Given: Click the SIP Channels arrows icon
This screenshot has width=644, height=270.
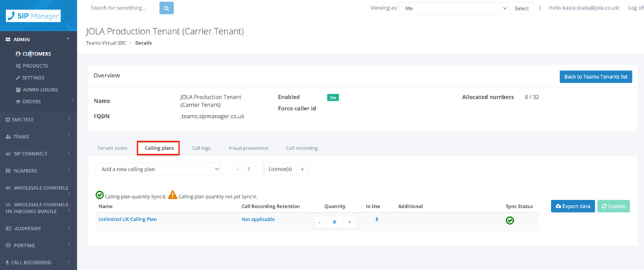Looking at the screenshot, I should tap(8, 154).
